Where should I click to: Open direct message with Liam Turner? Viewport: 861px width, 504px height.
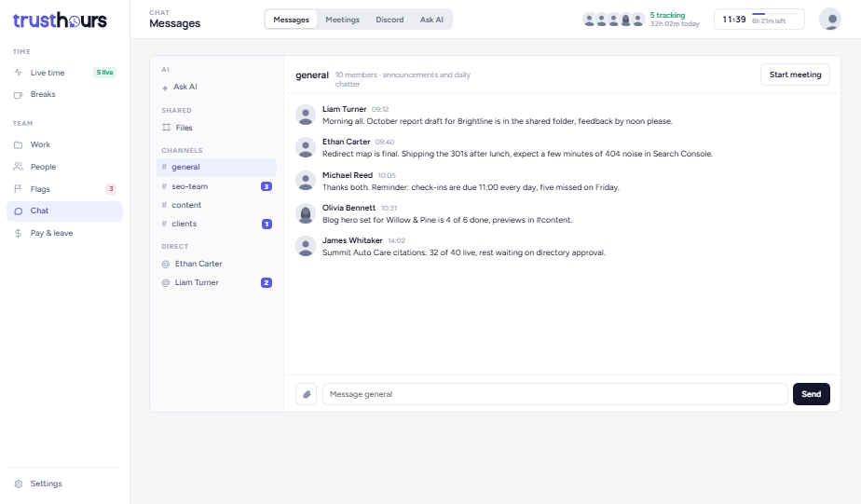coord(216,283)
